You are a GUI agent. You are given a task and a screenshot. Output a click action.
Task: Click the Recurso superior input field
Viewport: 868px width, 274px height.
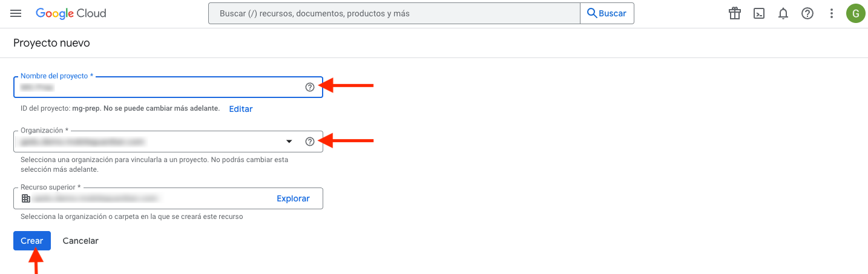(145, 198)
